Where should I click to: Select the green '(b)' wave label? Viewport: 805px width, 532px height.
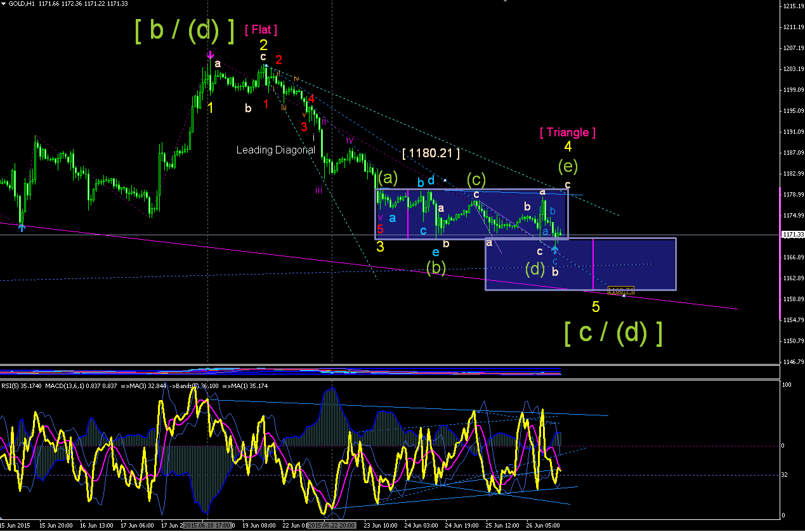436,268
